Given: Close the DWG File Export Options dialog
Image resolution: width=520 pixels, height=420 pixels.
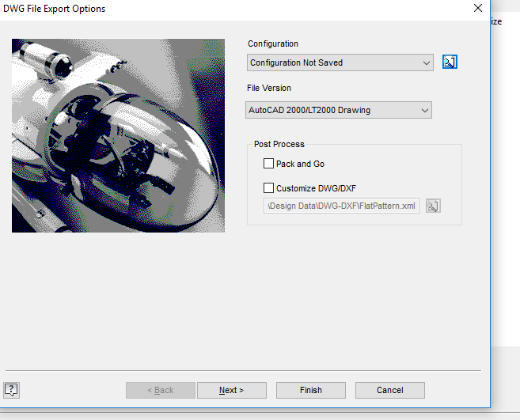Looking at the screenshot, I should click(x=478, y=8).
